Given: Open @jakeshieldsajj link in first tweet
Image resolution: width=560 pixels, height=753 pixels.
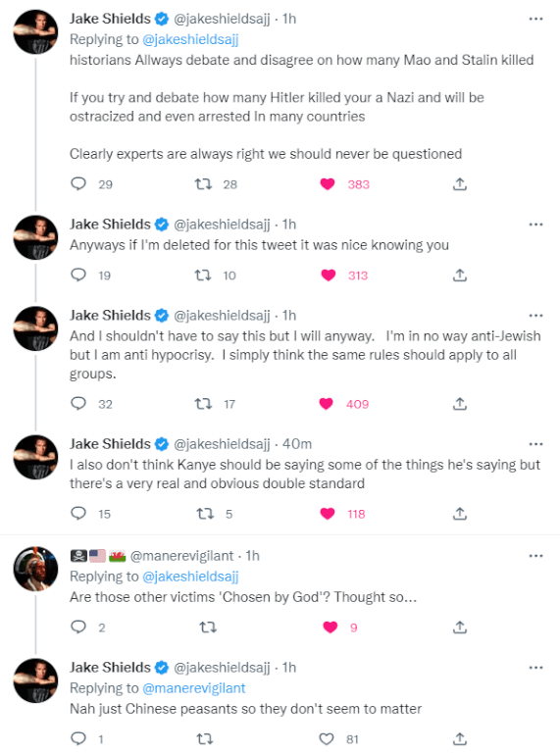Looking at the screenshot, I should (190, 39).
